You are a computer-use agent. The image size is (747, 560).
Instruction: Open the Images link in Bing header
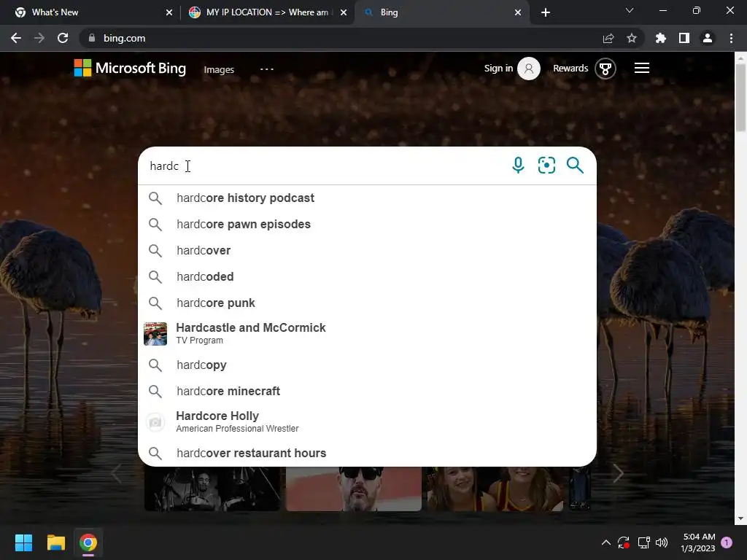[219, 69]
